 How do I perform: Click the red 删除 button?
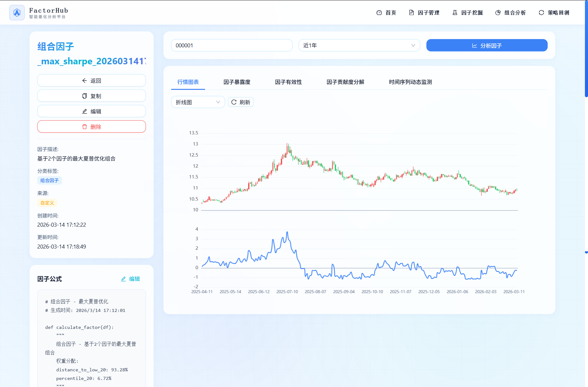91,127
